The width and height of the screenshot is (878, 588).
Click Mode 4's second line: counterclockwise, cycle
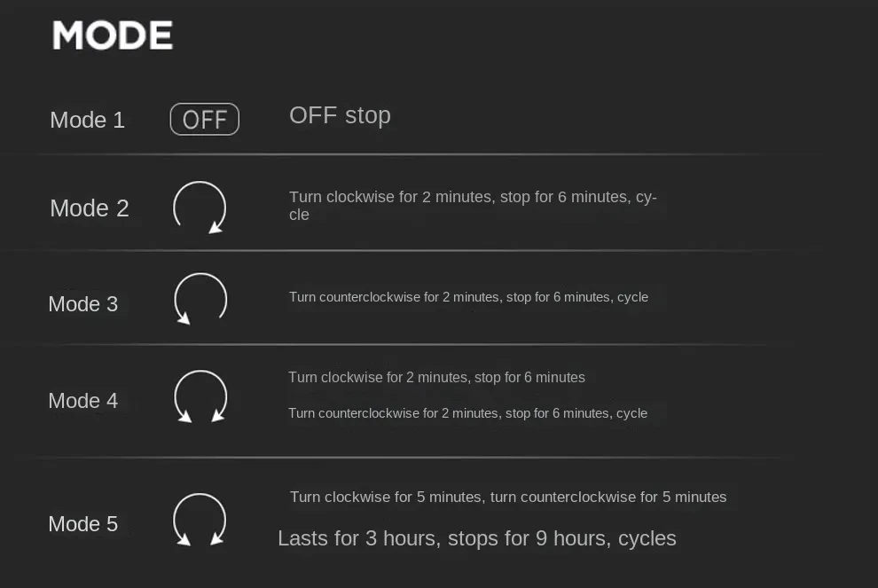pyautogui.click(x=467, y=413)
